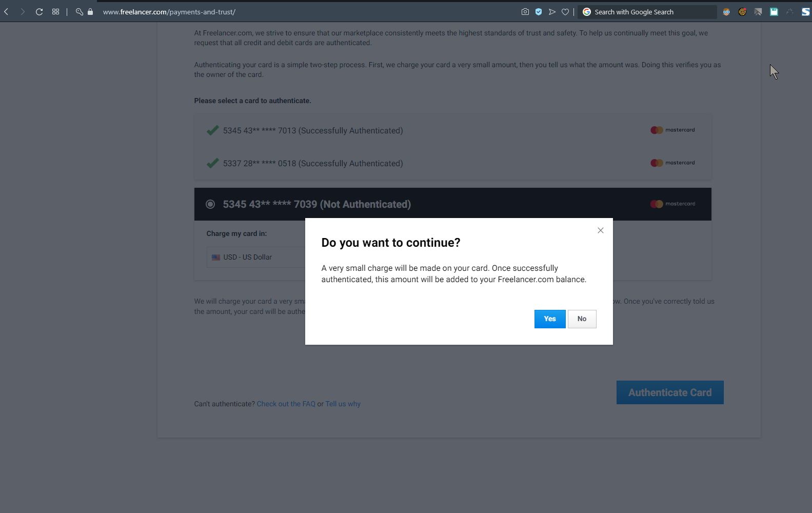Open the gray arrow extension icon
Screen dimensions: 812x513
758,12
